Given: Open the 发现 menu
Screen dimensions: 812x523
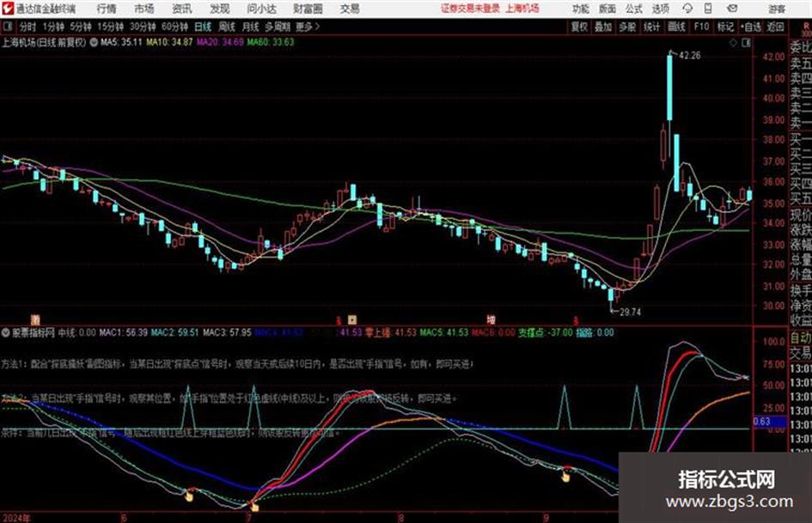Looking at the screenshot, I should (x=220, y=9).
